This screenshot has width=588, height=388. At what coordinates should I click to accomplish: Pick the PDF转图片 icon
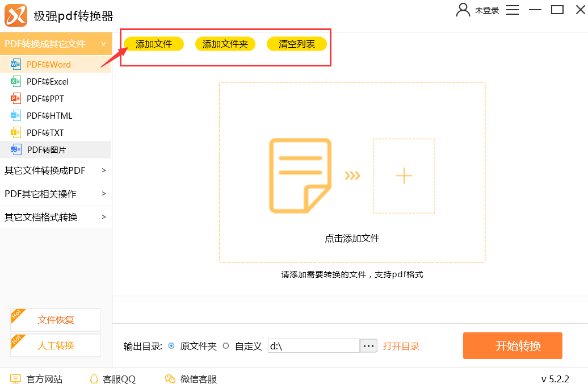[x=15, y=149]
